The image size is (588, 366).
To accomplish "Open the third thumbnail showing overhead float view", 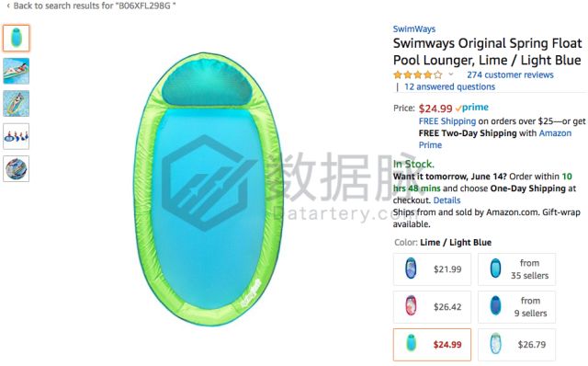I will pyautogui.click(x=17, y=104).
